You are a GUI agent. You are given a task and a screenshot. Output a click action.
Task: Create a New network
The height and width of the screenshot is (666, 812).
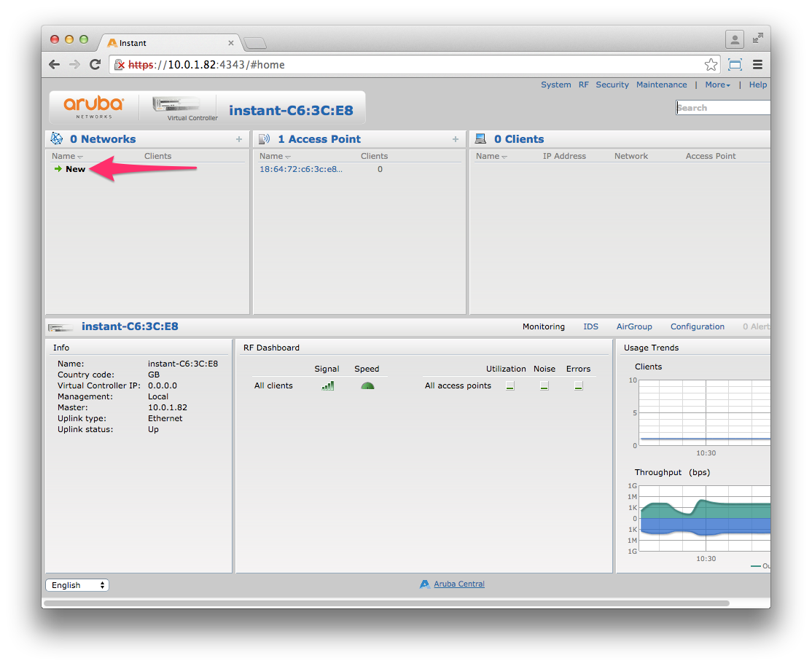click(x=76, y=169)
